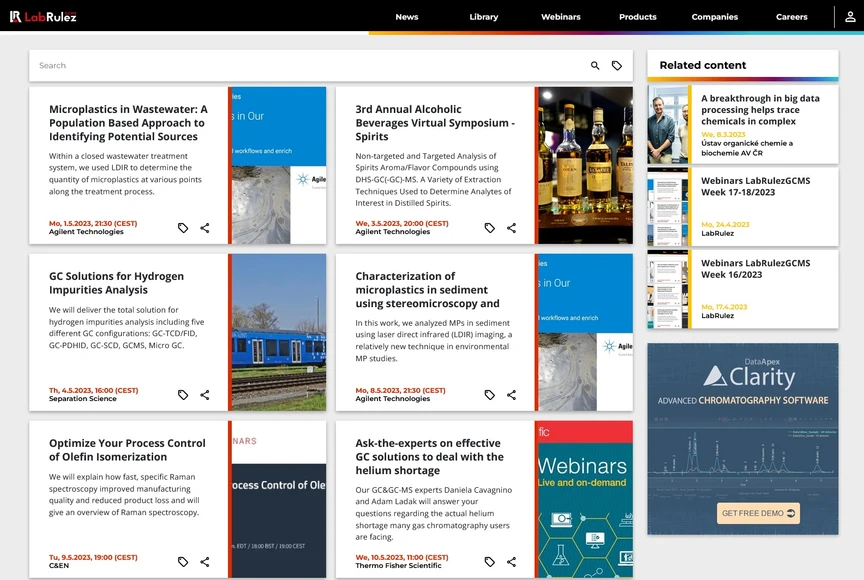The image size is (864, 580).
Task: Click Related content heading
Action: point(703,65)
